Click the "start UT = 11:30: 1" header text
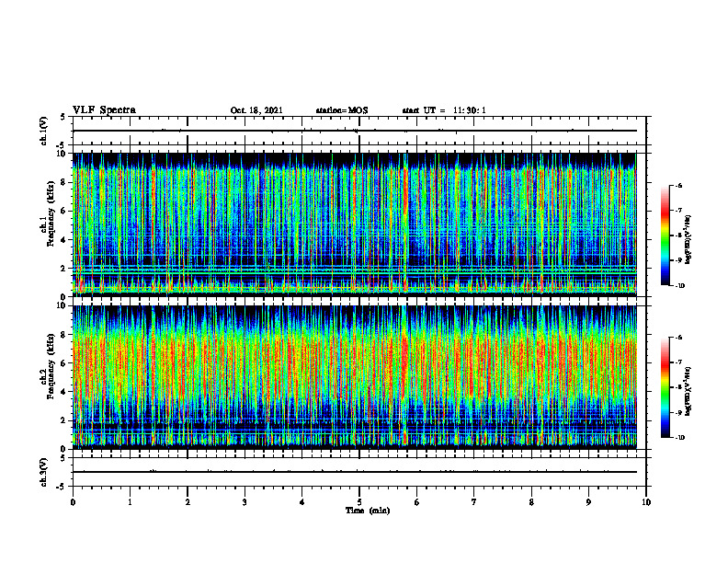This screenshot has height=563, width=728. 444,110
